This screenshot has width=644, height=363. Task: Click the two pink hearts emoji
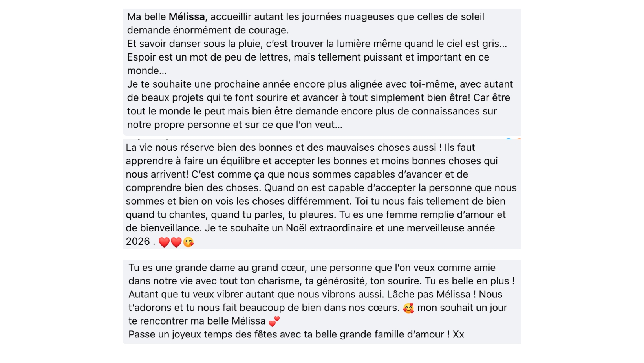pos(274,321)
